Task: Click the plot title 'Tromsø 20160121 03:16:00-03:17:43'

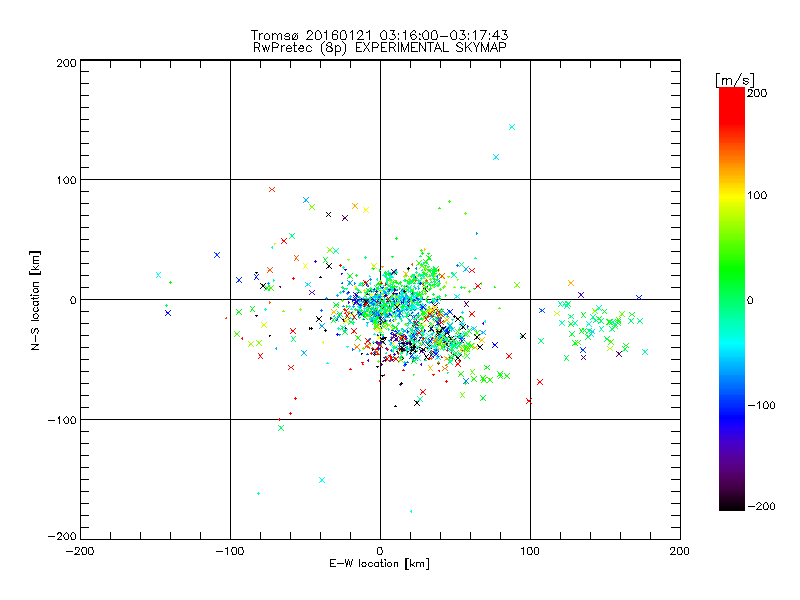Action: (379, 35)
